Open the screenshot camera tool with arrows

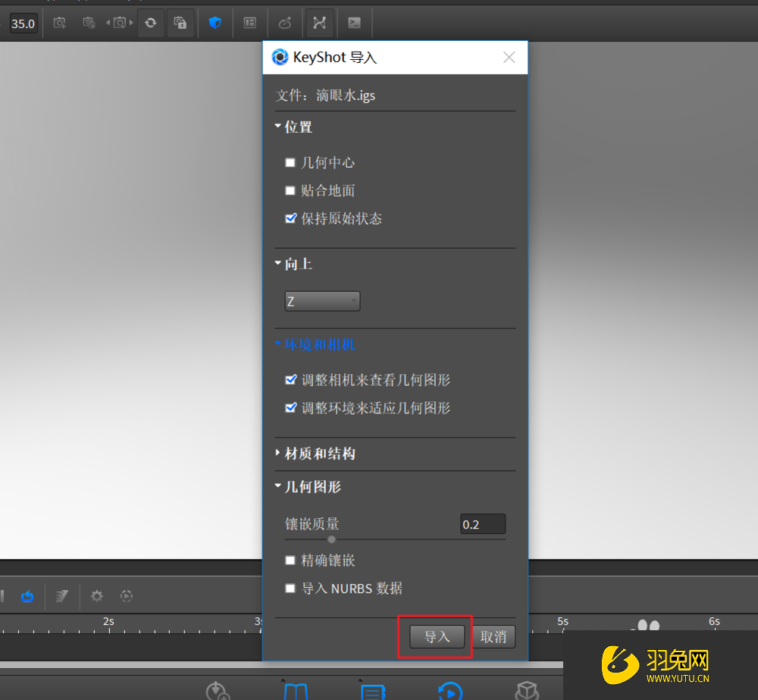pyautogui.click(x=119, y=23)
